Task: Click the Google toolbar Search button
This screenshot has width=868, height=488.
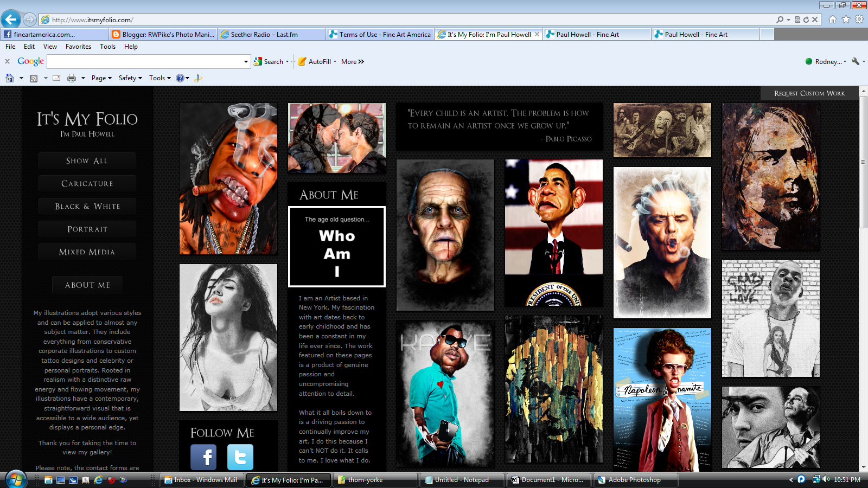Action: [x=269, y=62]
